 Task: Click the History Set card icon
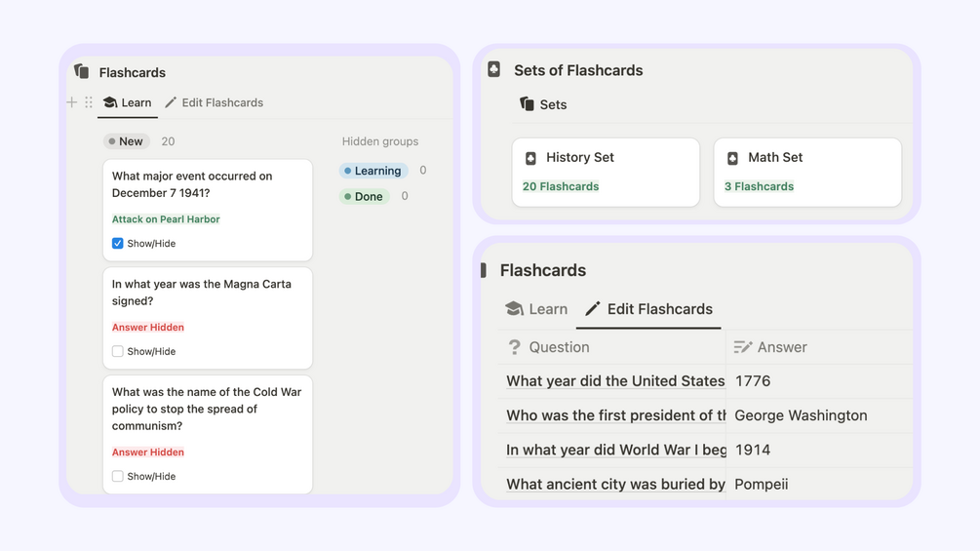coord(530,158)
